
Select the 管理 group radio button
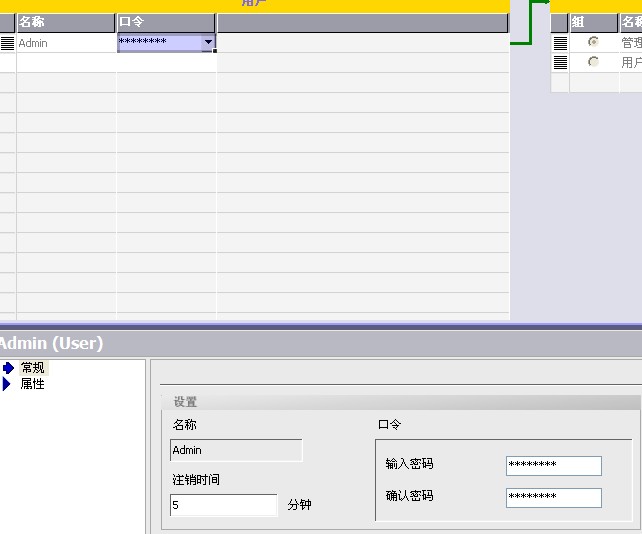[594, 42]
